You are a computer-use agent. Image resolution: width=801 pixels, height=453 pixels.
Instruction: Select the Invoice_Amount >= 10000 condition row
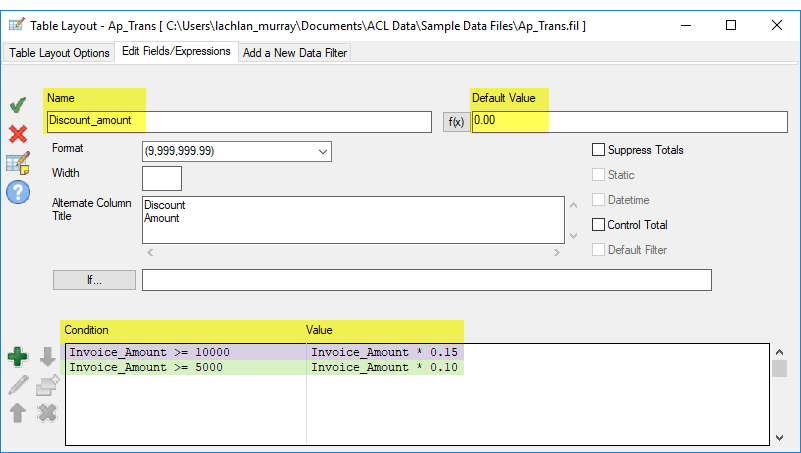[x=185, y=352]
